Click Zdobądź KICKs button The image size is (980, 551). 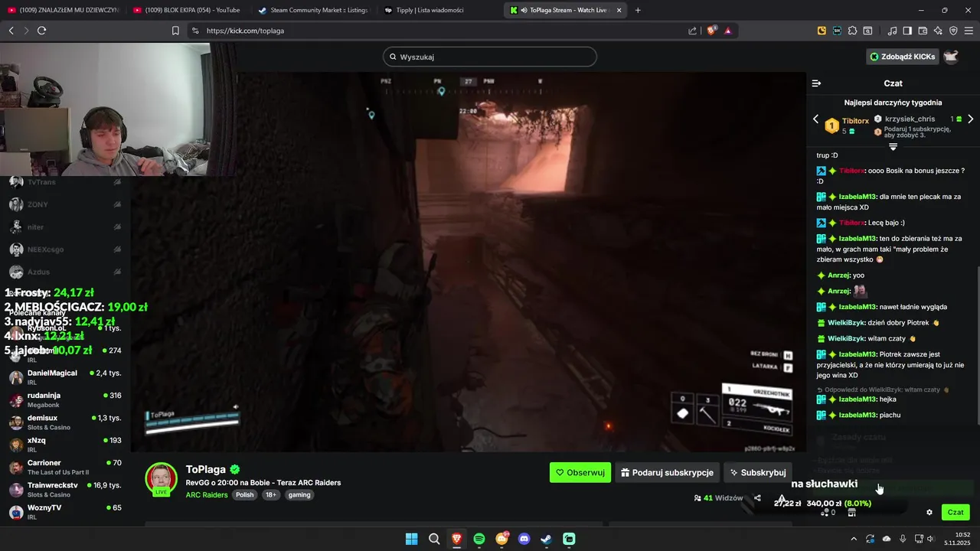902,57
